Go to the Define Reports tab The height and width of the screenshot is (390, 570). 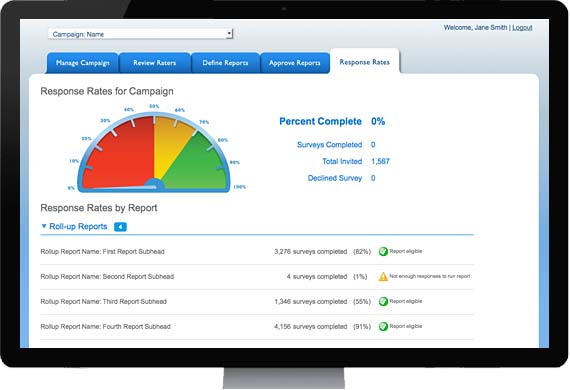(225, 63)
